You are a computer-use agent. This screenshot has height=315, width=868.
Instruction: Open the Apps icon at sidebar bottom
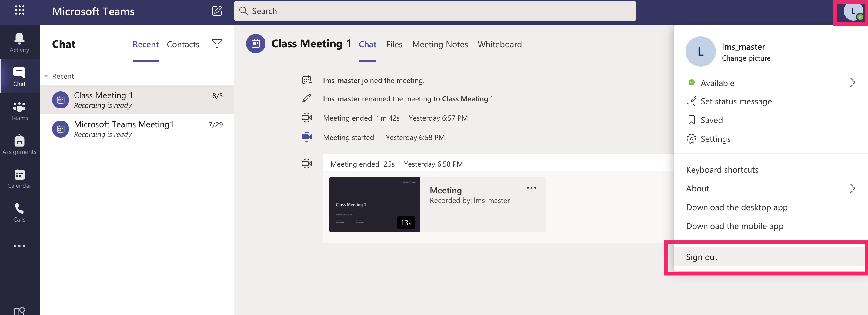[x=19, y=311]
